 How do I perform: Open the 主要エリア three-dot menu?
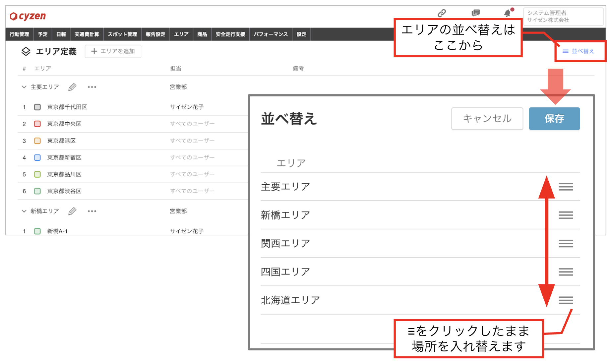point(92,87)
